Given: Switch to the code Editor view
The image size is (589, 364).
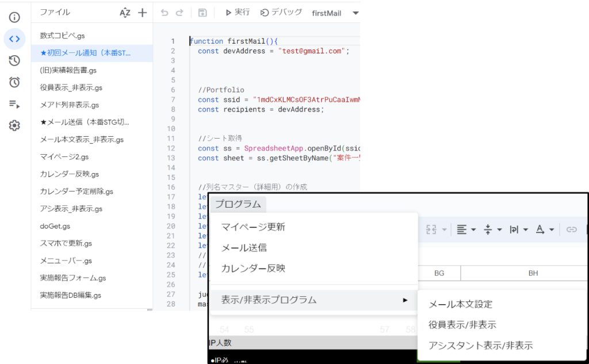Looking at the screenshot, I should (14, 39).
